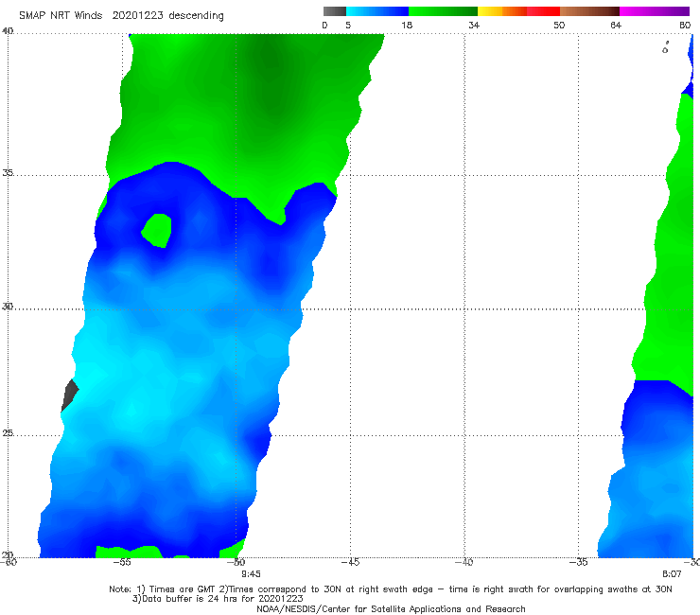
Task: Click the small green wind patch inside the blue area
Action: (157, 231)
